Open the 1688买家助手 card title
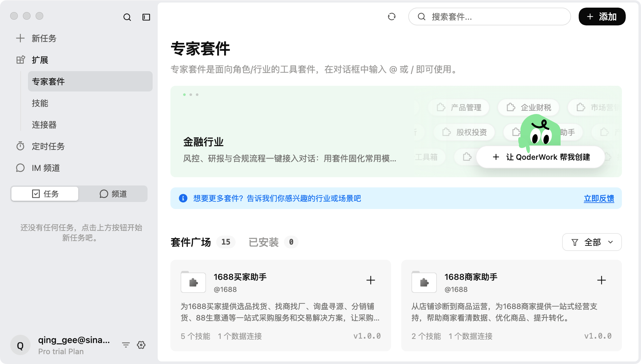This screenshot has height=364, width=641. click(x=240, y=277)
